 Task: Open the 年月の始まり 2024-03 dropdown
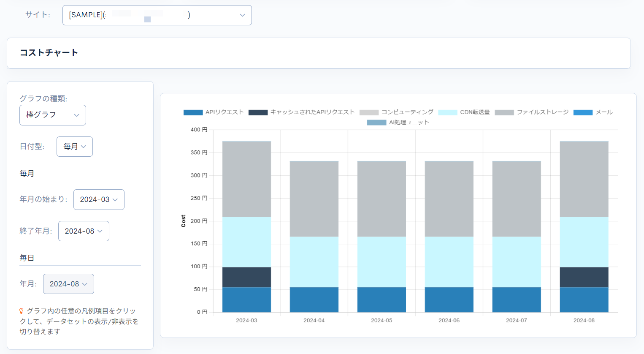99,199
